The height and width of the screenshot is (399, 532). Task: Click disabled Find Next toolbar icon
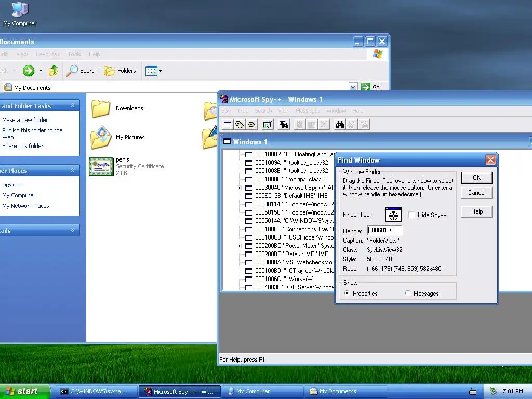click(352, 125)
